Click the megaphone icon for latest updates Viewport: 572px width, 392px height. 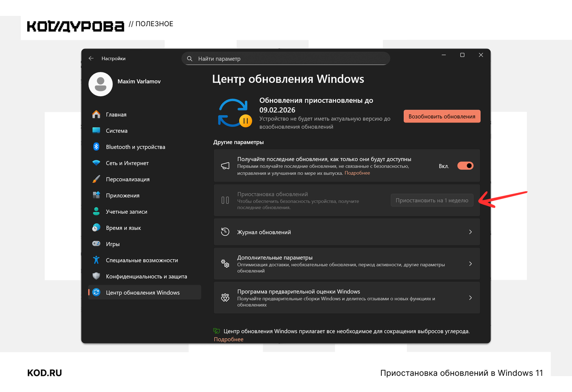pyautogui.click(x=225, y=166)
